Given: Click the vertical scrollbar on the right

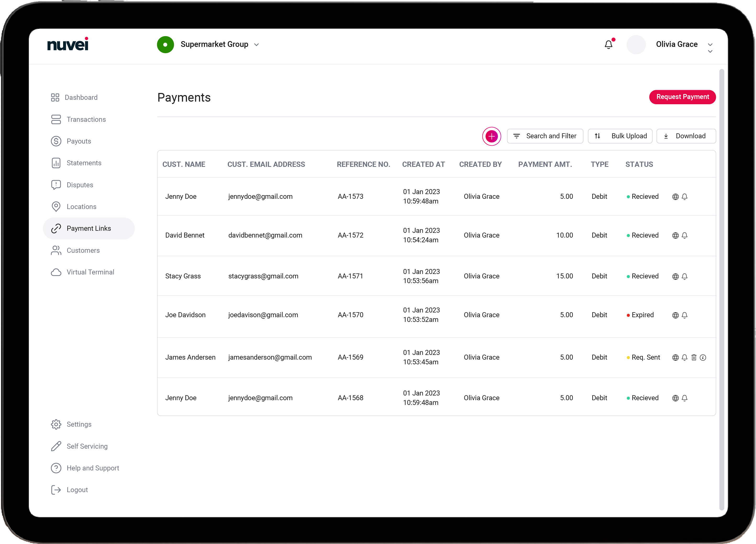Looking at the screenshot, I should (722, 289).
